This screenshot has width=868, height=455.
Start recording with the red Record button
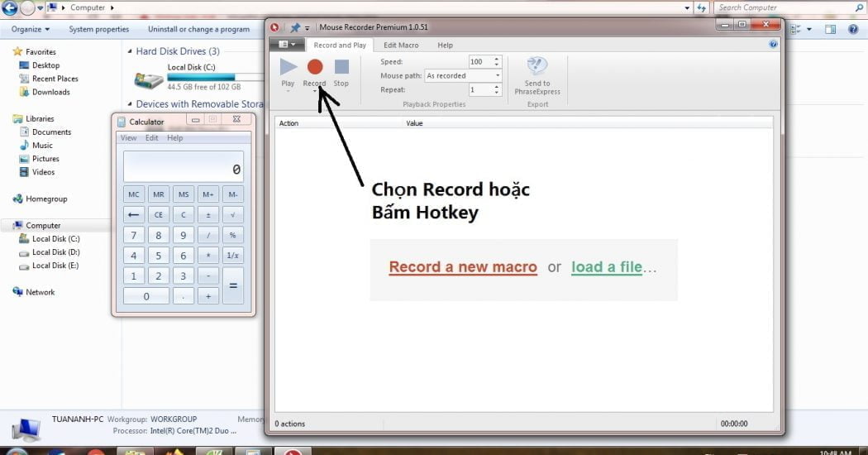314,72
